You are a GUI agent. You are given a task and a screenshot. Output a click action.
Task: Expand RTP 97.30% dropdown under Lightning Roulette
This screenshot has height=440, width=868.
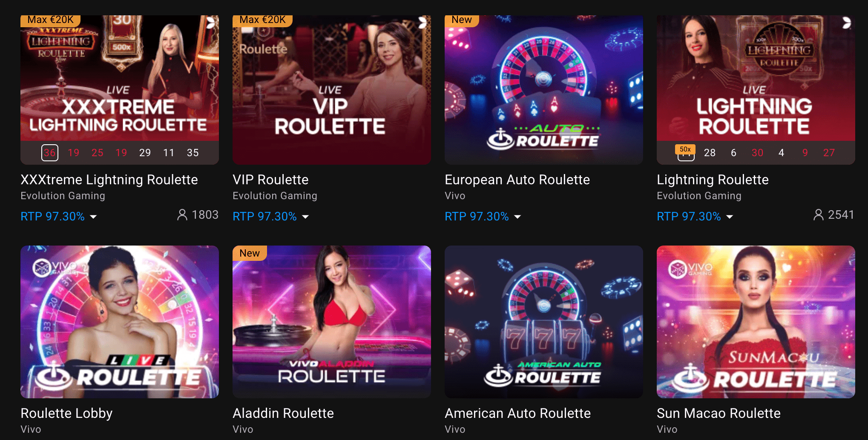tap(730, 217)
